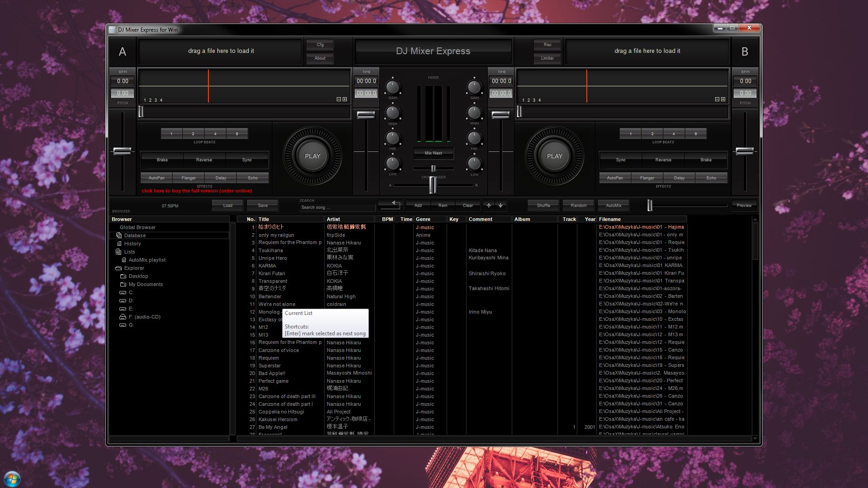868x488 pixels.
Task: Select the Database icon in the Browser panel
Action: 119,235
